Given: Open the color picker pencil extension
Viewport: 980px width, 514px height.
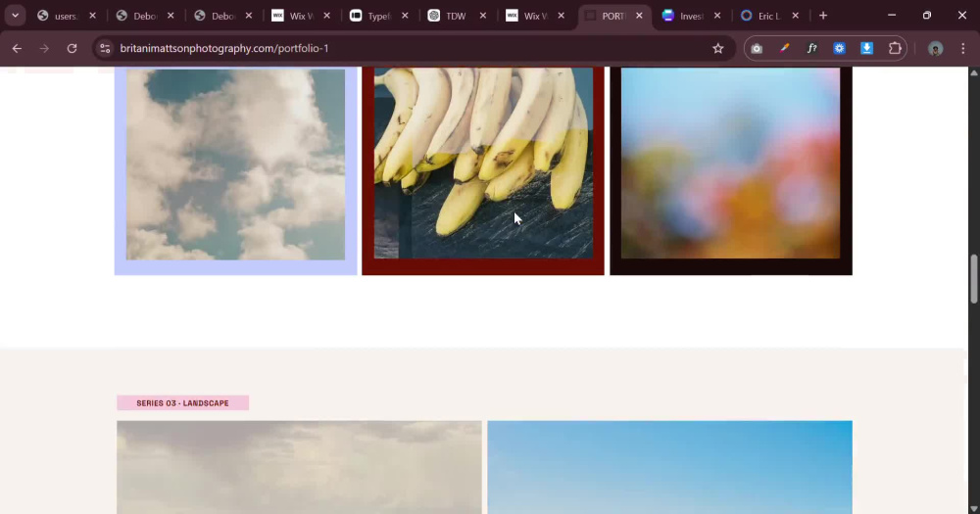Looking at the screenshot, I should [784, 48].
